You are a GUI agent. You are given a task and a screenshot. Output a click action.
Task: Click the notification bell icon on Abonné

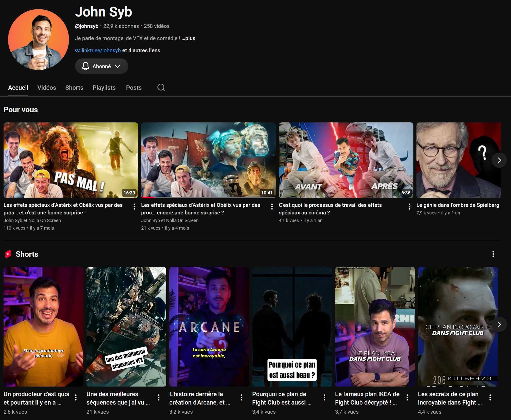click(86, 66)
